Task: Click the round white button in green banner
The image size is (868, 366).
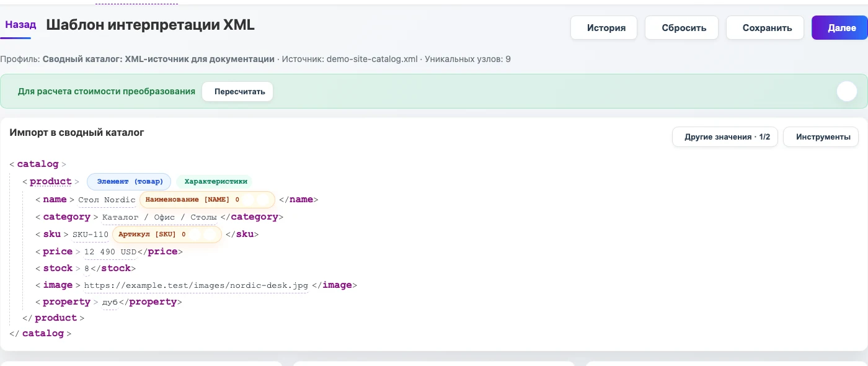Action: [x=846, y=92]
